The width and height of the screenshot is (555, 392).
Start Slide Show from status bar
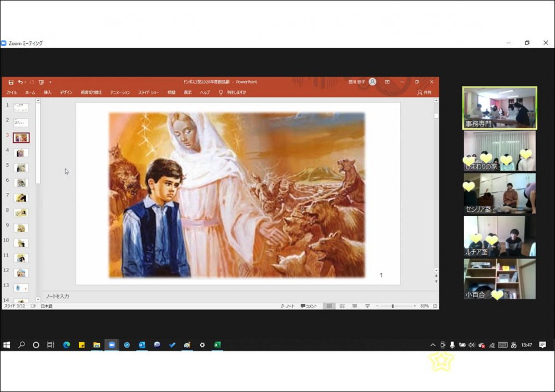(x=367, y=306)
